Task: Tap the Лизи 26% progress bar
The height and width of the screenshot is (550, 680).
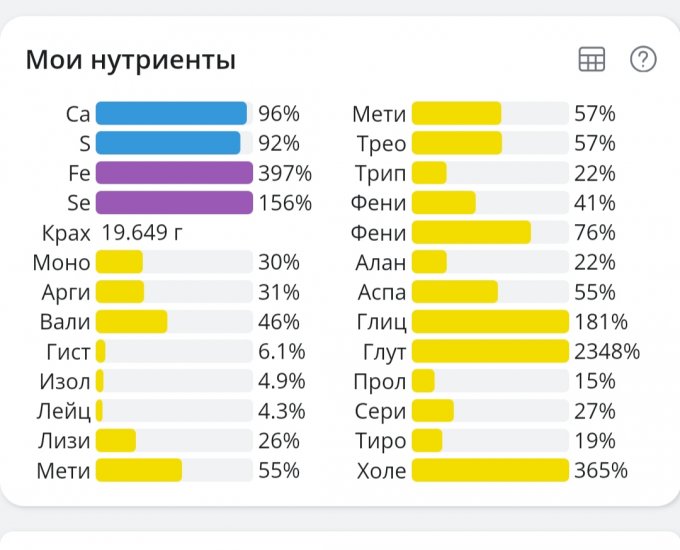Action: point(174,441)
